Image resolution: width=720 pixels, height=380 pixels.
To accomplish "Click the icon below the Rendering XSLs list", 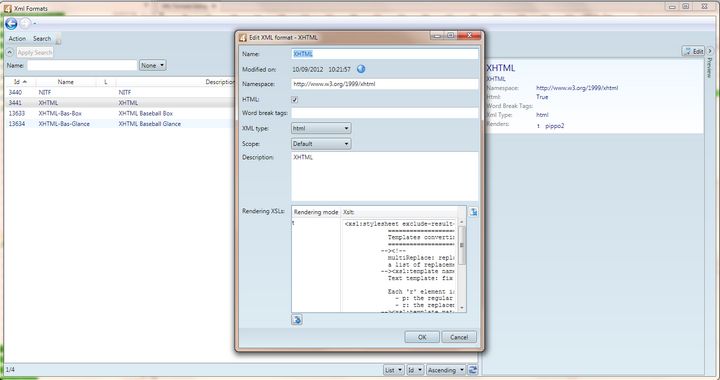I will 297,320.
